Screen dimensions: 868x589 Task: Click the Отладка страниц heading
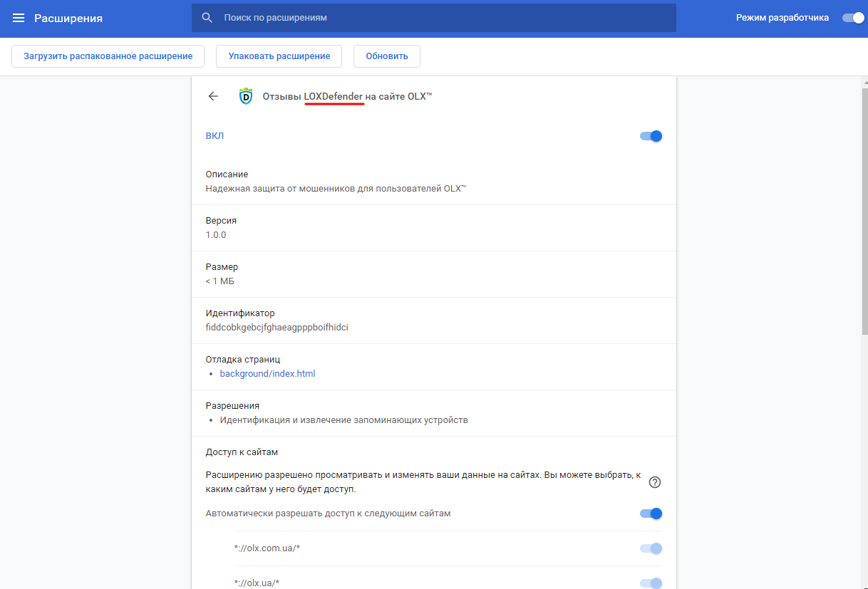tap(243, 360)
